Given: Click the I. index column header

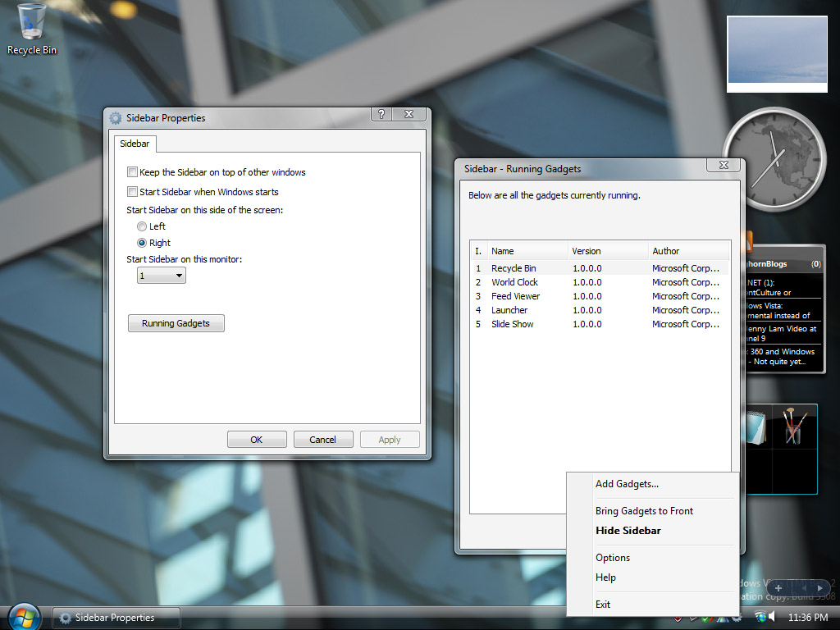Looking at the screenshot, I should [479, 251].
